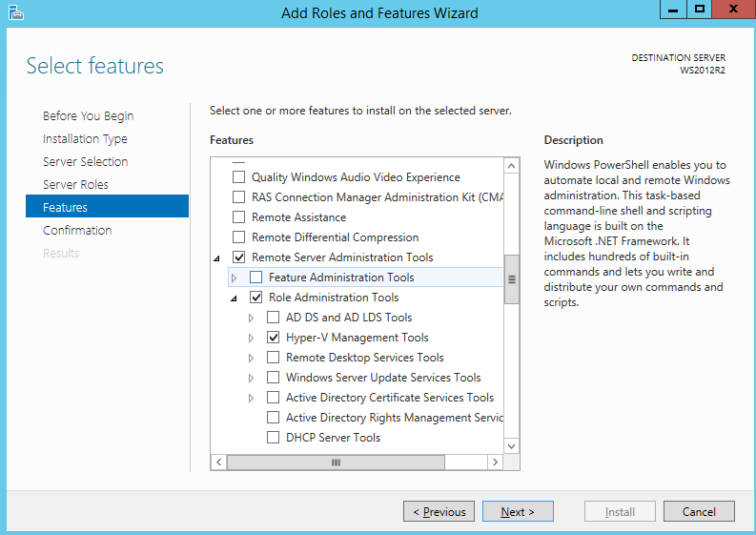
Task: Check Feature Administration Tools box
Action: point(256,277)
